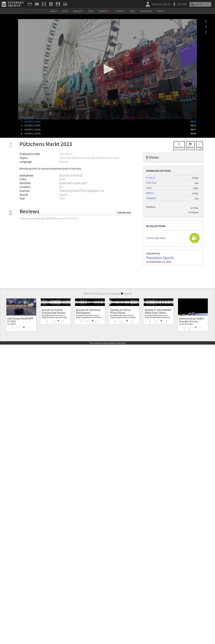Screen dimensions: 215x644
Task: Open uploader Poseidon Sports profile
Action: (x=160, y=258)
